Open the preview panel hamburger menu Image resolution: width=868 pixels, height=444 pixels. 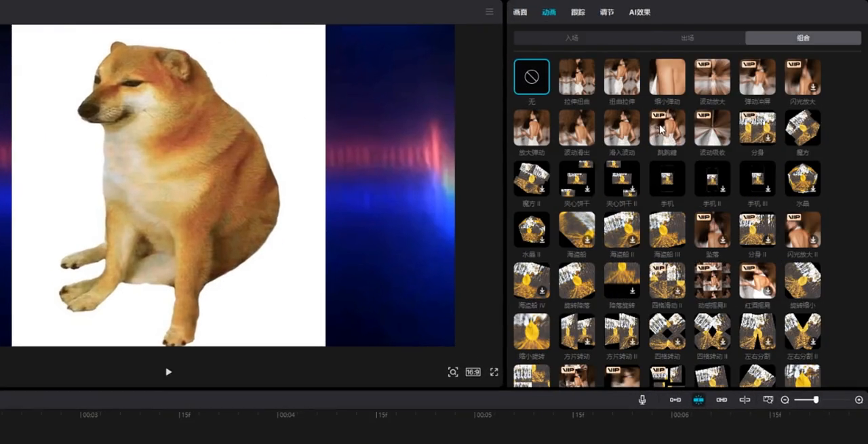pyautogui.click(x=490, y=12)
